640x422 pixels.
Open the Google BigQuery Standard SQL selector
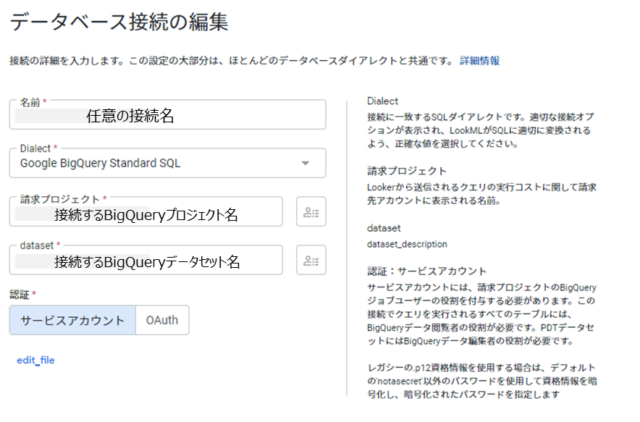click(x=167, y=163)
